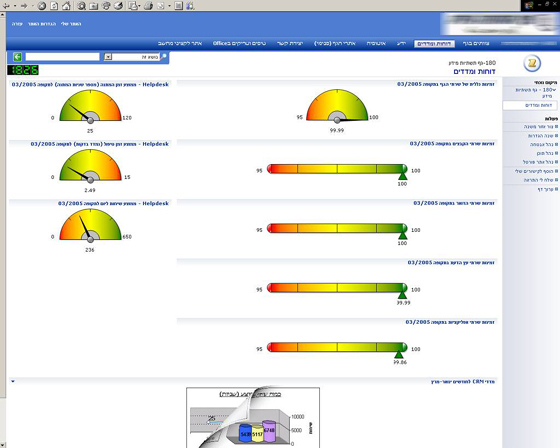Expand the Mail icon dropdown arrow
The width and height of the screenshot is (560, 448).
point(139,6)
